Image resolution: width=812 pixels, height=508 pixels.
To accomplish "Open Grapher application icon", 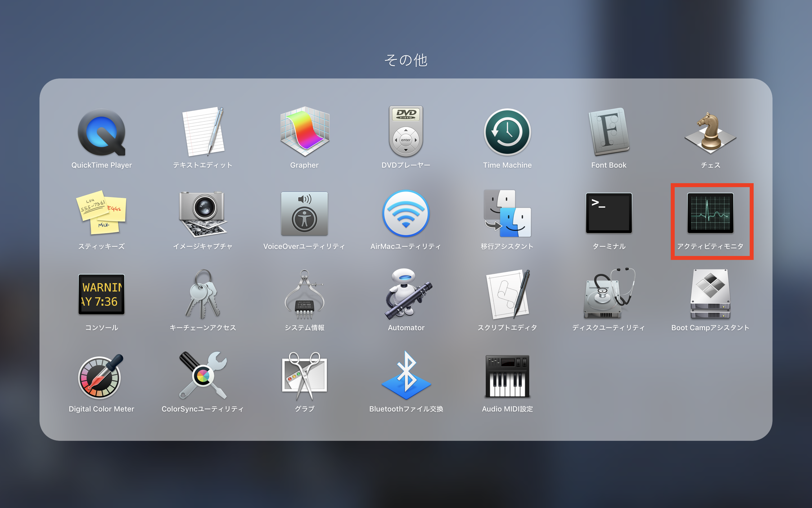I will (304, 132).
